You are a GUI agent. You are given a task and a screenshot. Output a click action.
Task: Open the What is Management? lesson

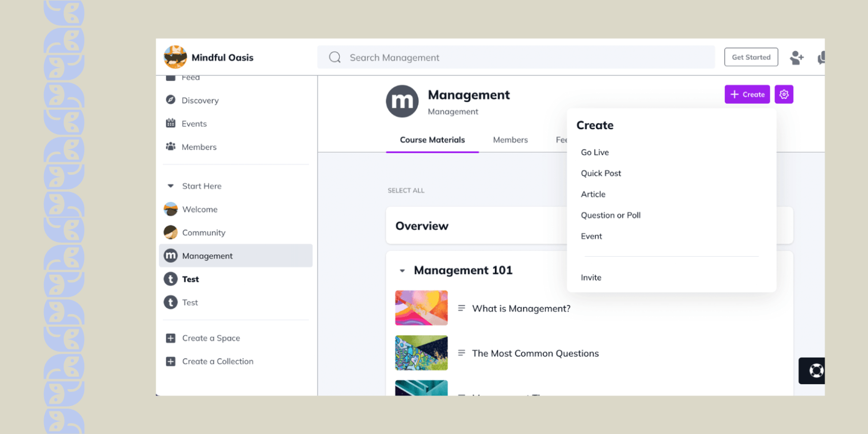coord(521,308)
